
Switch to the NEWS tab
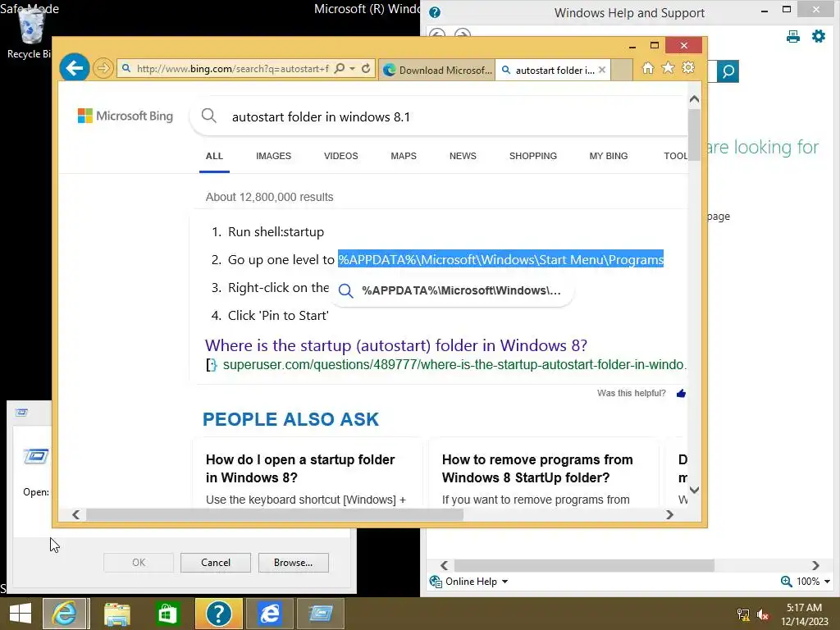pyautogui.click(x=463, y=156)
